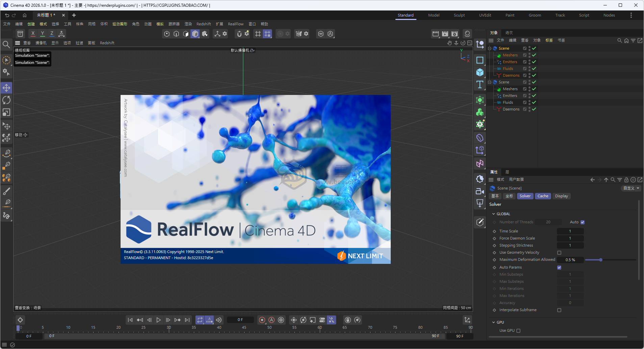Image resolution: width=644 pixels, height=349 pixels.
Task: Go to end of timeline
Action: tap(187, 320)
